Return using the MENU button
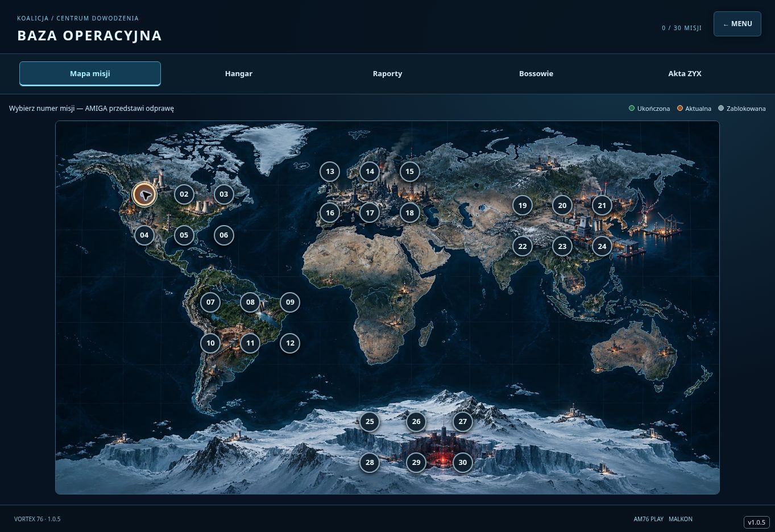Image resolution: width=775 pixels, height=532 pixels. [737, 24]
